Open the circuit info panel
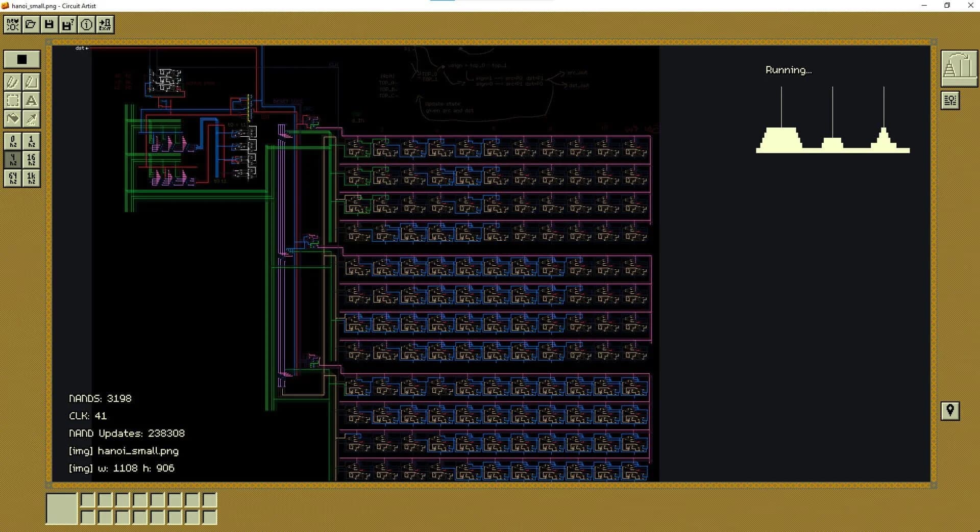Image resolution: width=980 pixels, height=532 pixels. click(x=86, y=24)
